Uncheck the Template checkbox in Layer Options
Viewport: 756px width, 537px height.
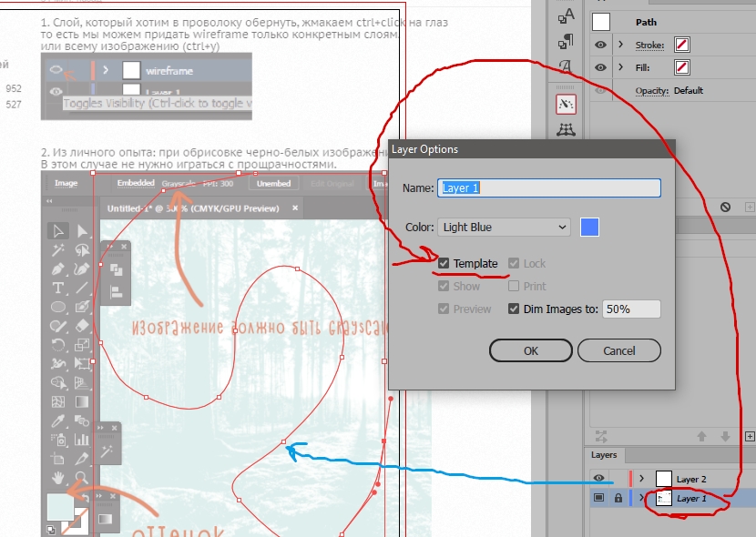coord(444,263)
